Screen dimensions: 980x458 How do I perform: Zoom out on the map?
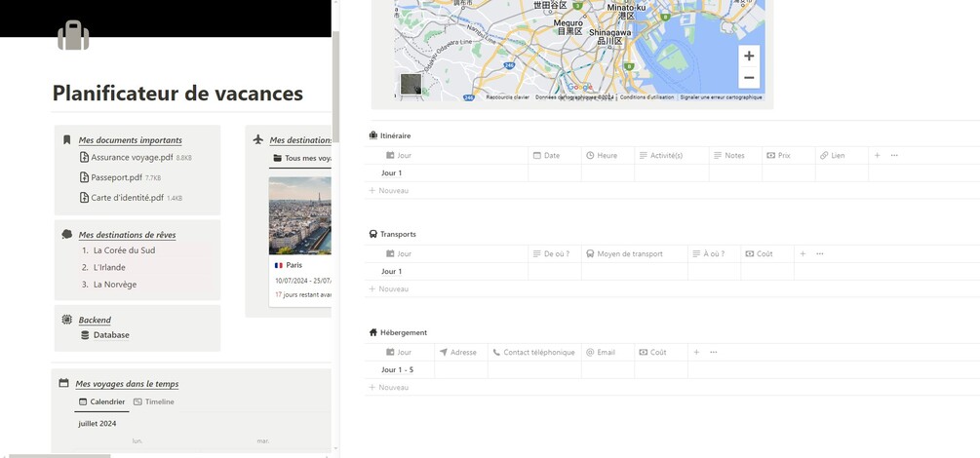click(x=749, y=78)
